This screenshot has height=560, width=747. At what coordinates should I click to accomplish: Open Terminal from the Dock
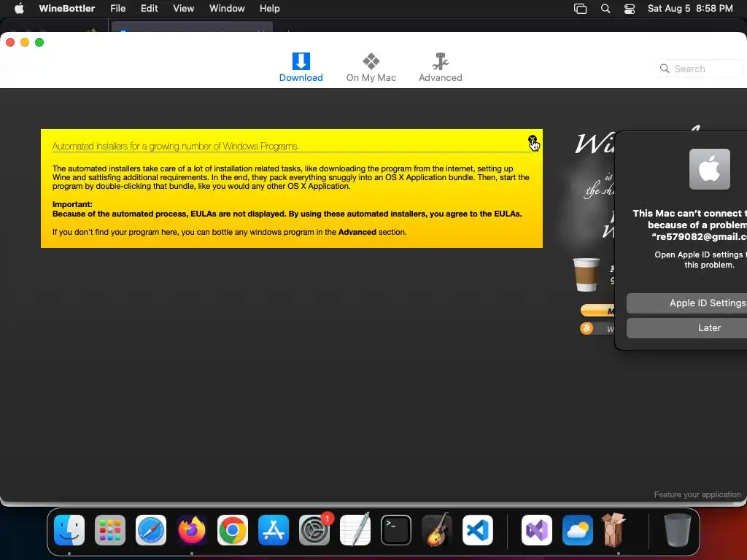pyautogui.click(x=396, y=529)
